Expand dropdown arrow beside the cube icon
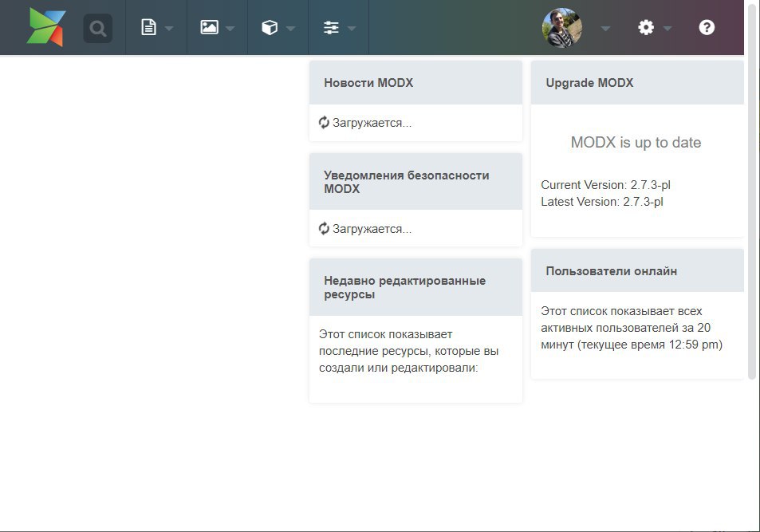This screenshot has height=532, width=760. tap(291, 29)
